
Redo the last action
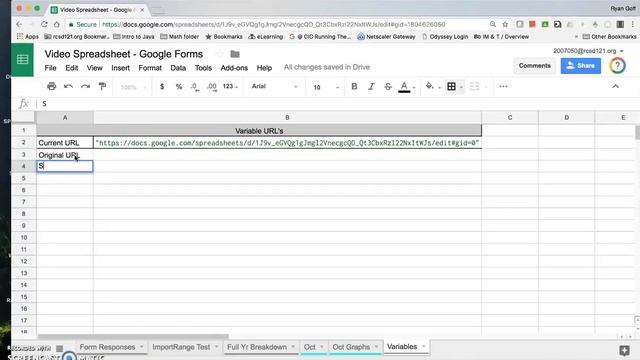tap(85, 87)
